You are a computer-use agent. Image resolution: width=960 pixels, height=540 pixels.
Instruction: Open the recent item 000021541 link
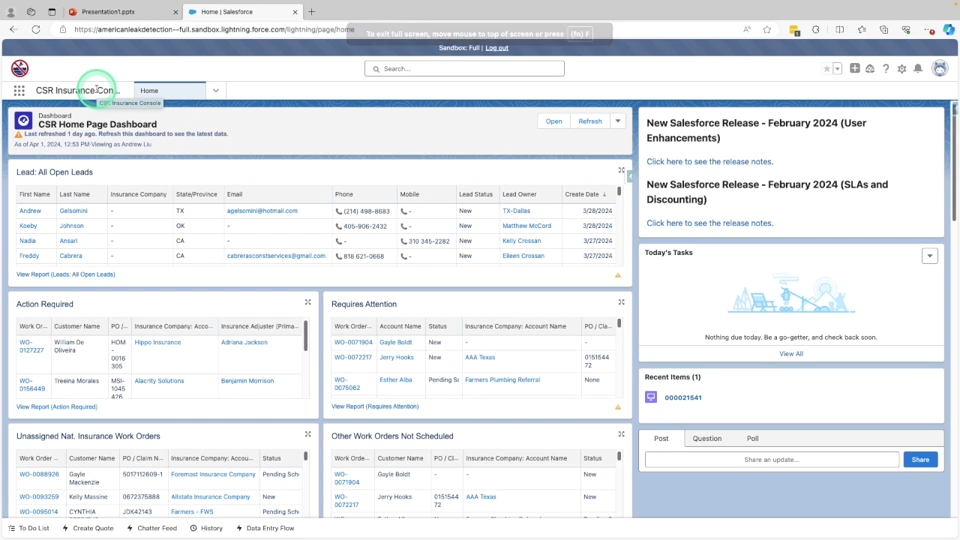click(x=683, y=397)
